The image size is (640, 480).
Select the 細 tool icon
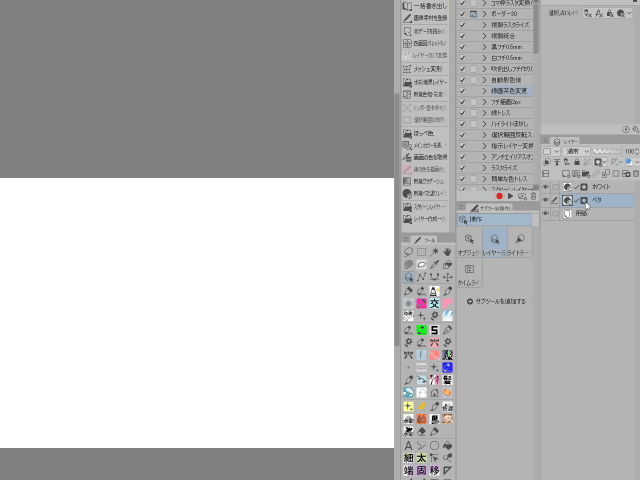[x=408, y=458]
